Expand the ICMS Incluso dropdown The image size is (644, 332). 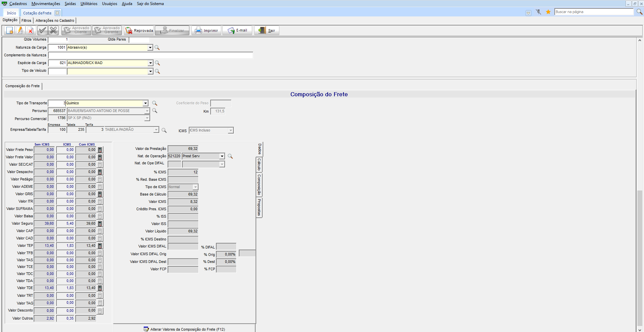pos(231,130)
